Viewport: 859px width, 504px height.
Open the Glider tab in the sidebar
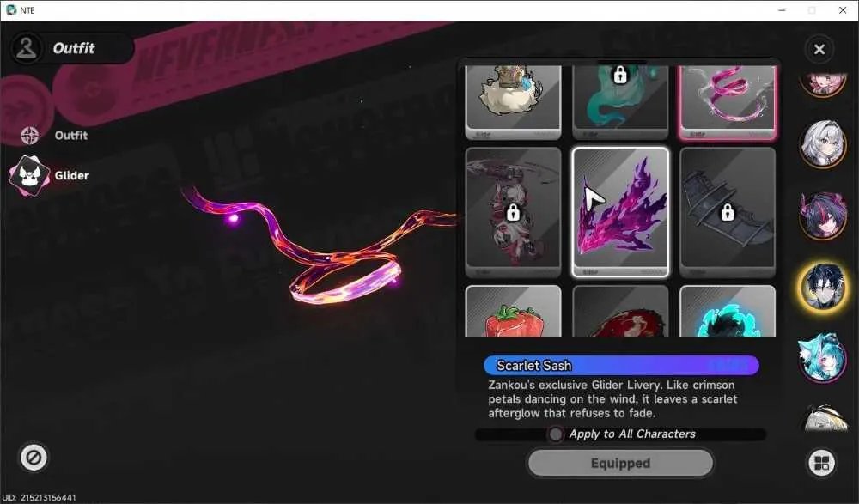click(51, 175)
